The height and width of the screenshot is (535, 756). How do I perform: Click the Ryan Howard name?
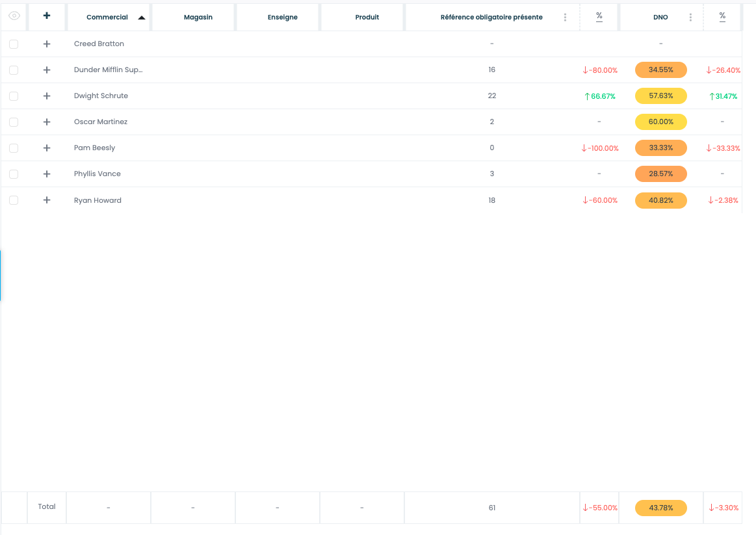point(98,200)
